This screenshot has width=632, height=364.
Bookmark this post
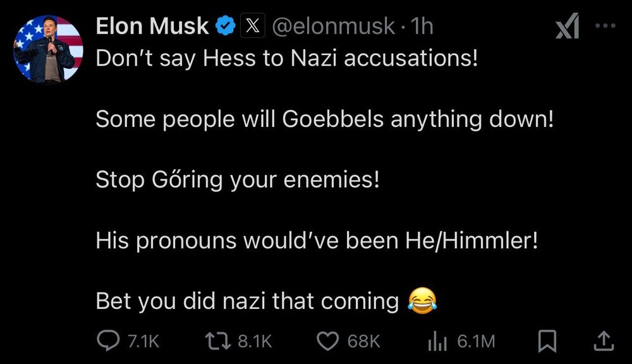point(547,341)
